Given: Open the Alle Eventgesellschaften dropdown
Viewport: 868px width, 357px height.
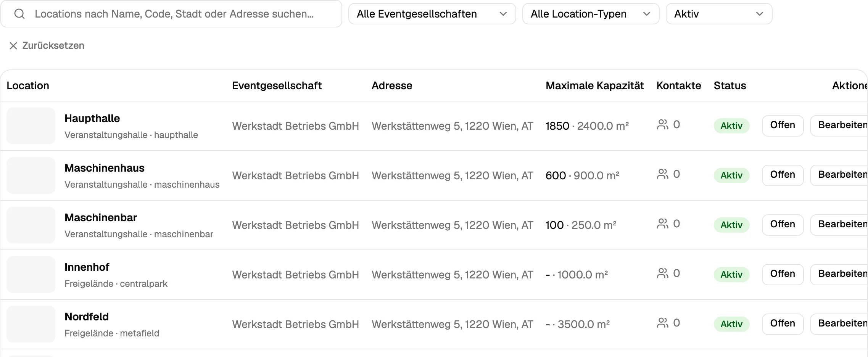Looking at the screenshot, I should (x=432, y=14).
